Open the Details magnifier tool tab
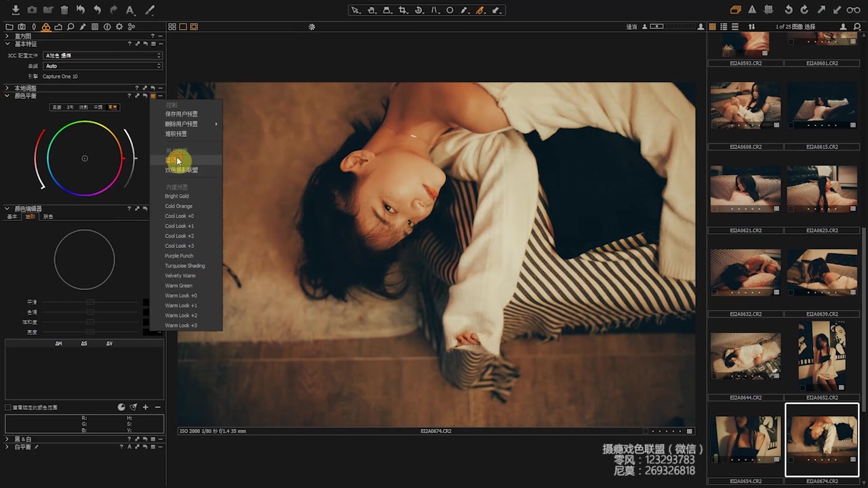Image resolution: width=868 pixels, height=488 pixels. coord(71,27)
